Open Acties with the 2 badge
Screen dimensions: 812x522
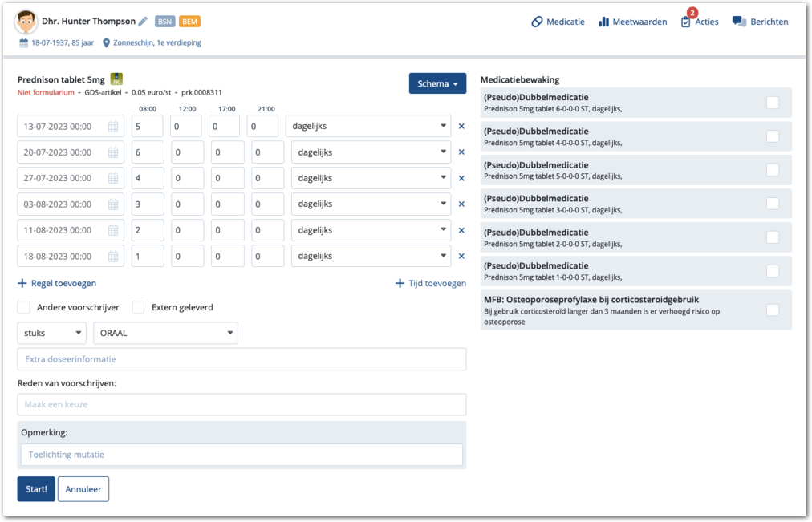click(686, 22)
